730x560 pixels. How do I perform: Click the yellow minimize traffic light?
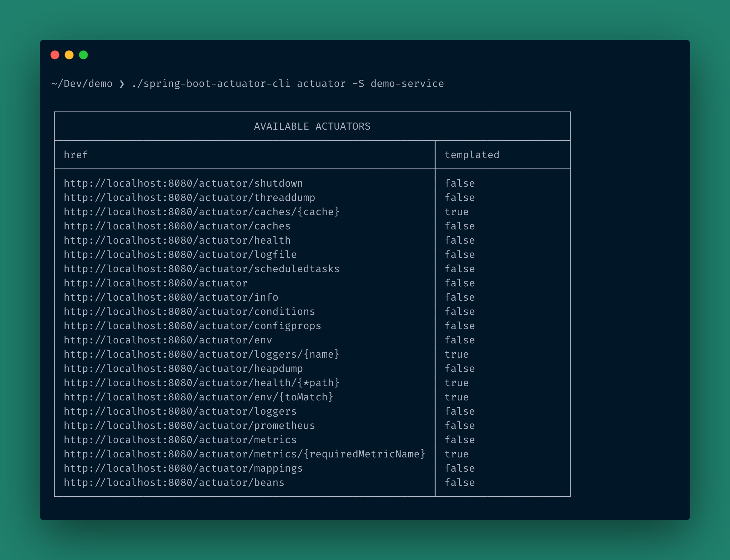coord(70,55)
